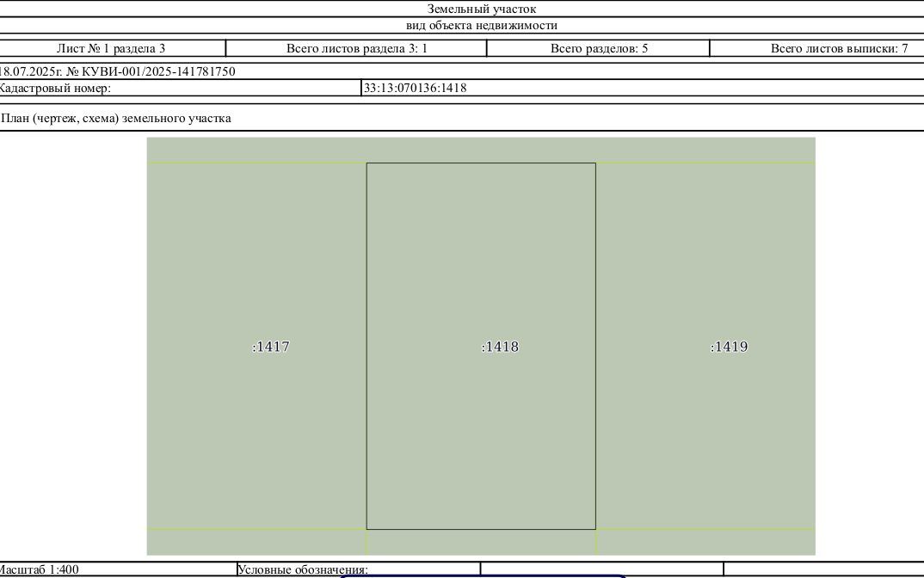Click the :1419 parcel label

(x=730, y=347)
